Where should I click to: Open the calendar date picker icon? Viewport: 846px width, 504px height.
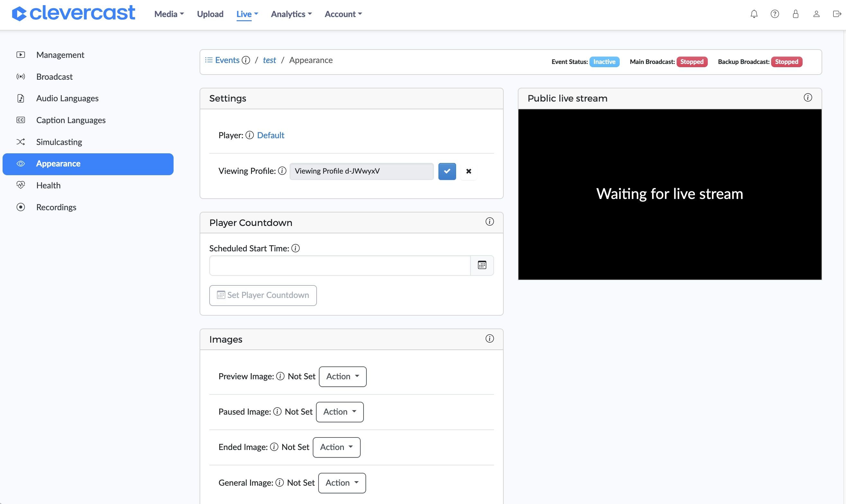[x=482, y=265]
